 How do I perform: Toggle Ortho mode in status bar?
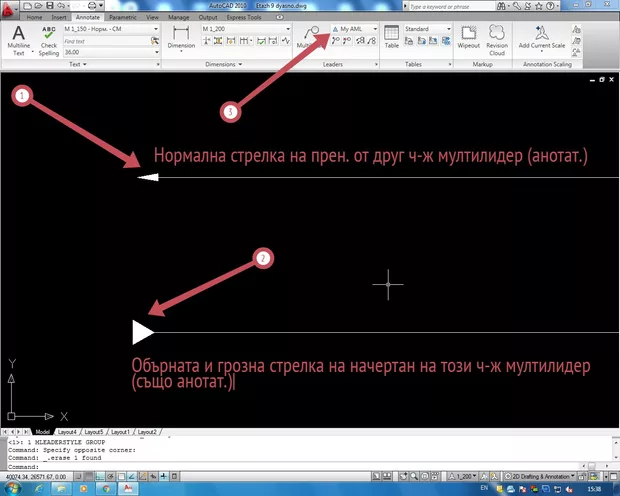tap(100, 476)
